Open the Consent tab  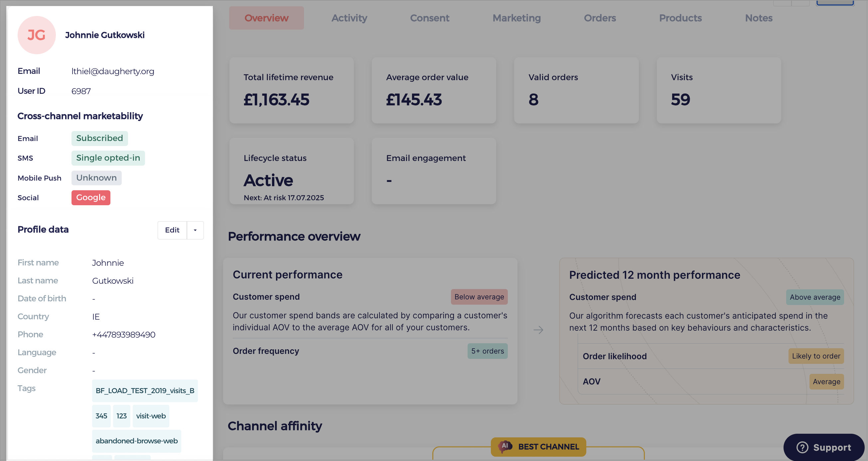click(x=430, y=18)
